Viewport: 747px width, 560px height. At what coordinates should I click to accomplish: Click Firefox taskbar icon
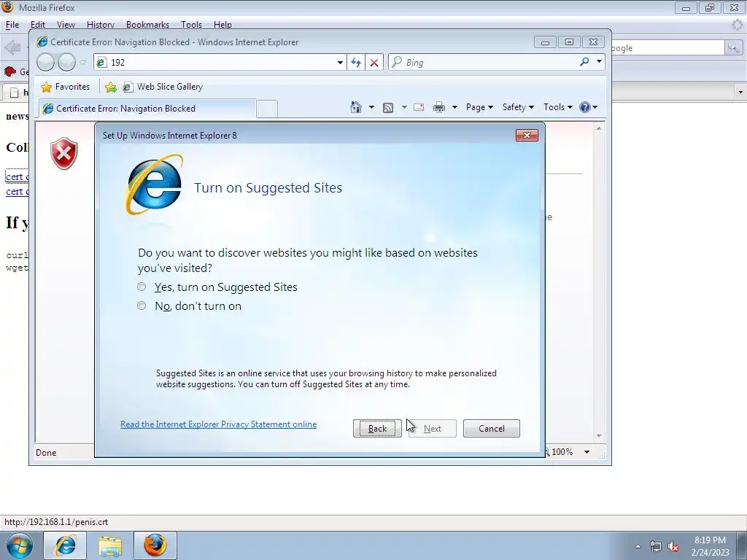click(x=155, y=545)
